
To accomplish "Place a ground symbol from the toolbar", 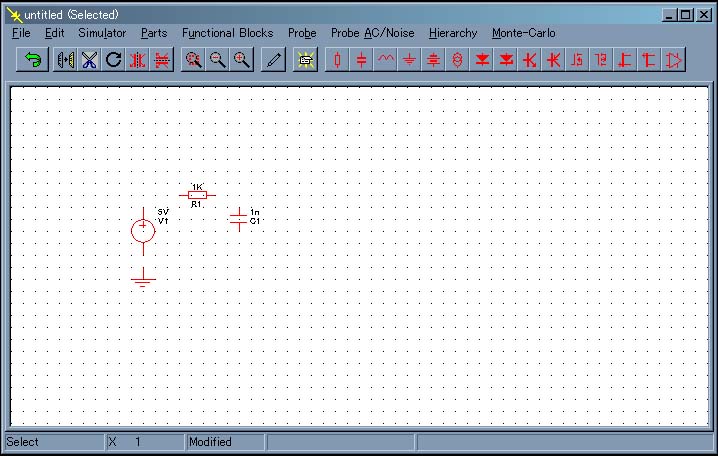I will [x=409, y=60].
